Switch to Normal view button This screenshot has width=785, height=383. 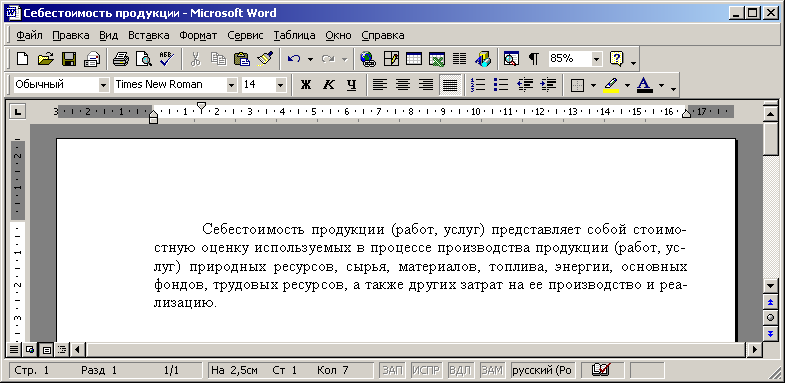(x=15, y=349)
